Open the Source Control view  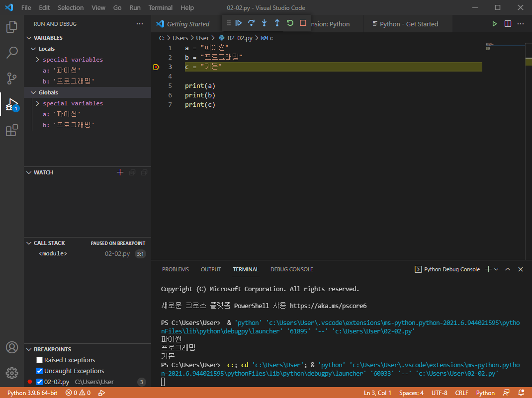12,79
